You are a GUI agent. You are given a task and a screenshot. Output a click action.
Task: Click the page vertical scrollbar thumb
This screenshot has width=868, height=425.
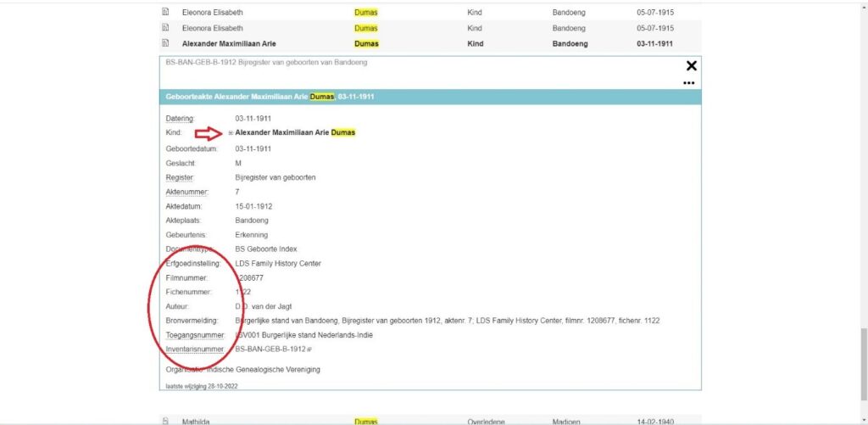pyautogui.click(x=862, y=355)
